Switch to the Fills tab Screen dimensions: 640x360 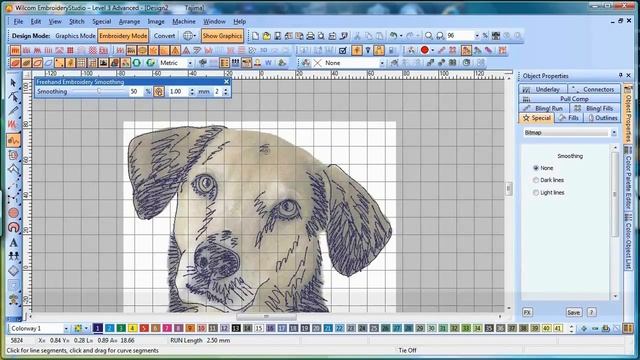click(x=569, y=118)
